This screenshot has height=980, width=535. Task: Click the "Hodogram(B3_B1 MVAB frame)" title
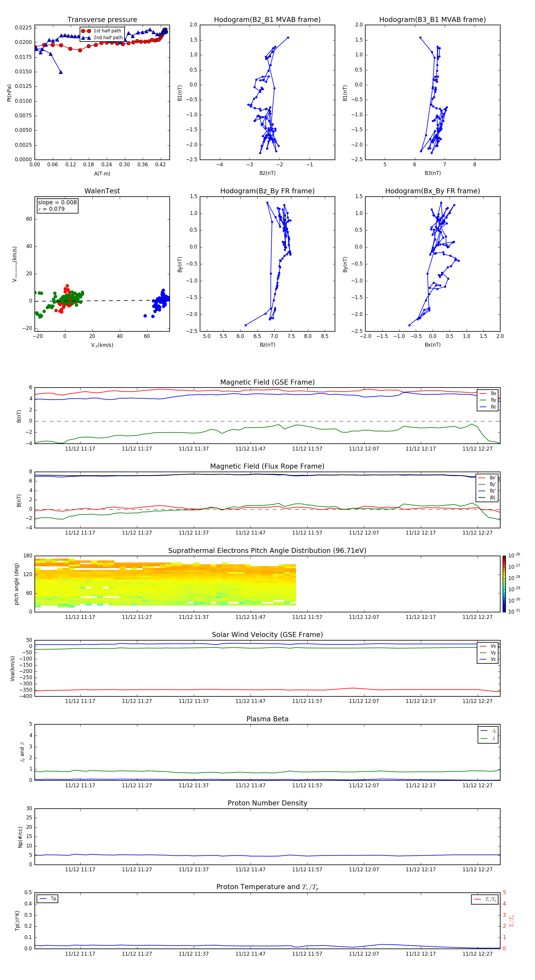coord(432,19)
